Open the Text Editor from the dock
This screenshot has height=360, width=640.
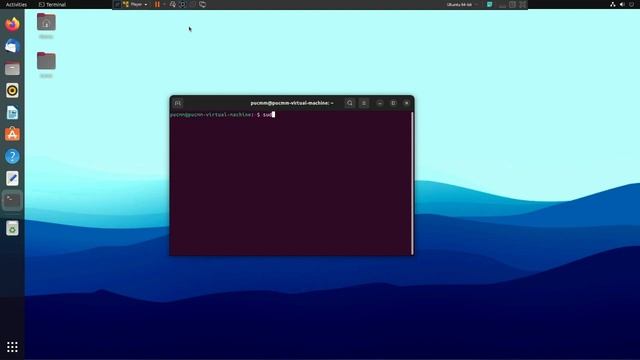coord(12,178)
